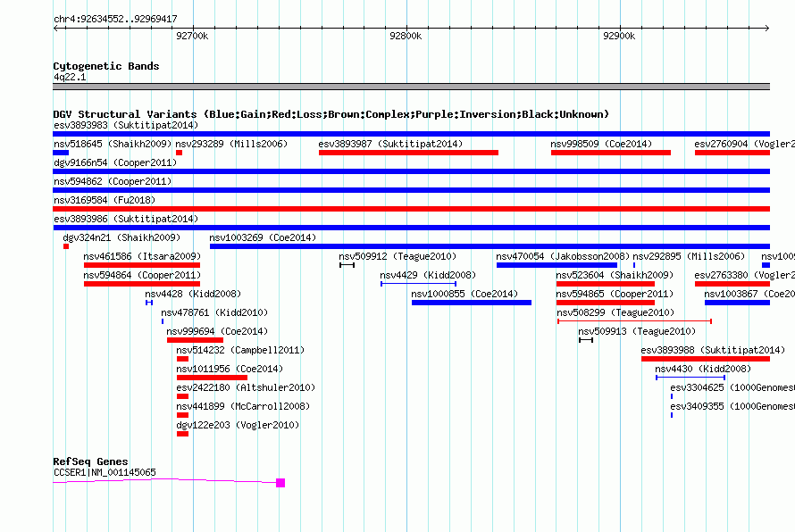Click the nsv461586 (Itsara2009) label
Screen dimensions: 795x532
click(142, 256)
